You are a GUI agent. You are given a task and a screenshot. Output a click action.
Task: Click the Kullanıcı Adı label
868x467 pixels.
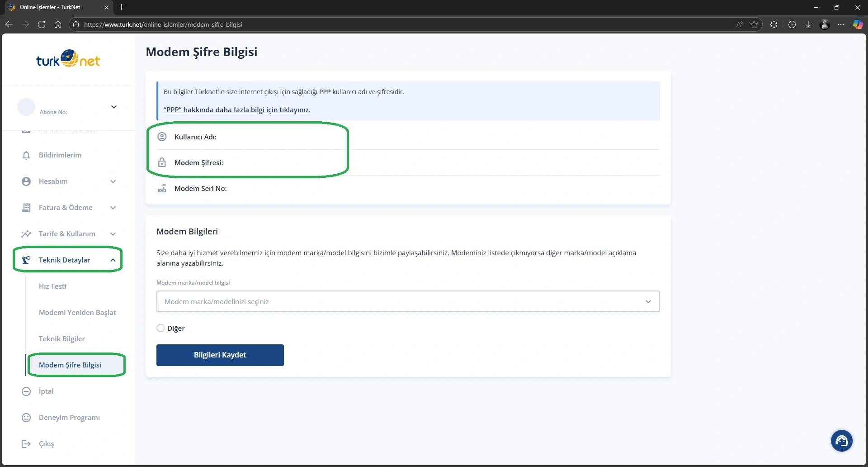[195, 137]
